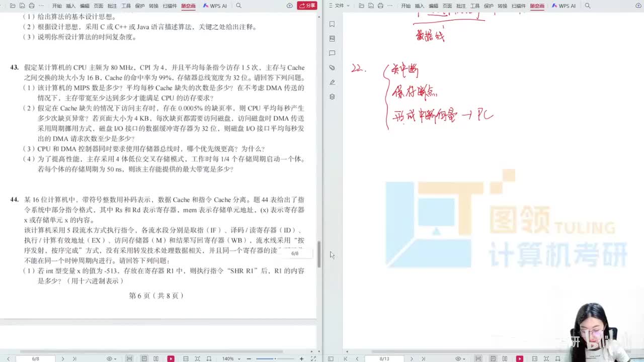Open bookmark panel in right window sidebar
The image size is (644, 362).
click(x=332, y=24)
